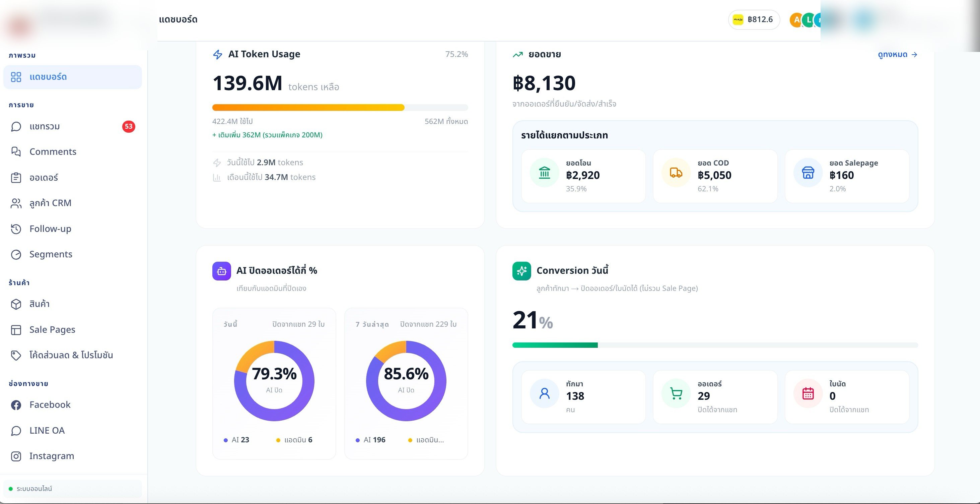Select the ยอด COD revenue card
Viewport: 980px width, 504px height.
tap(715, 176)
